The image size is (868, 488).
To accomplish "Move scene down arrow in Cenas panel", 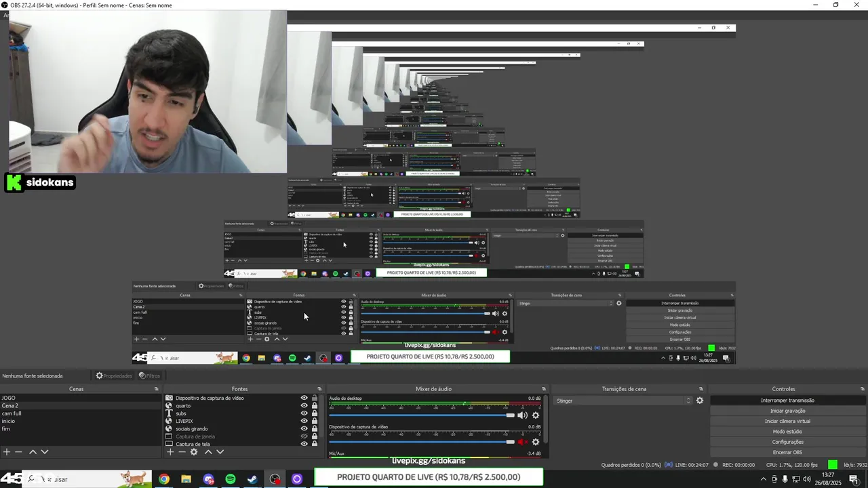I will point(45,452).
